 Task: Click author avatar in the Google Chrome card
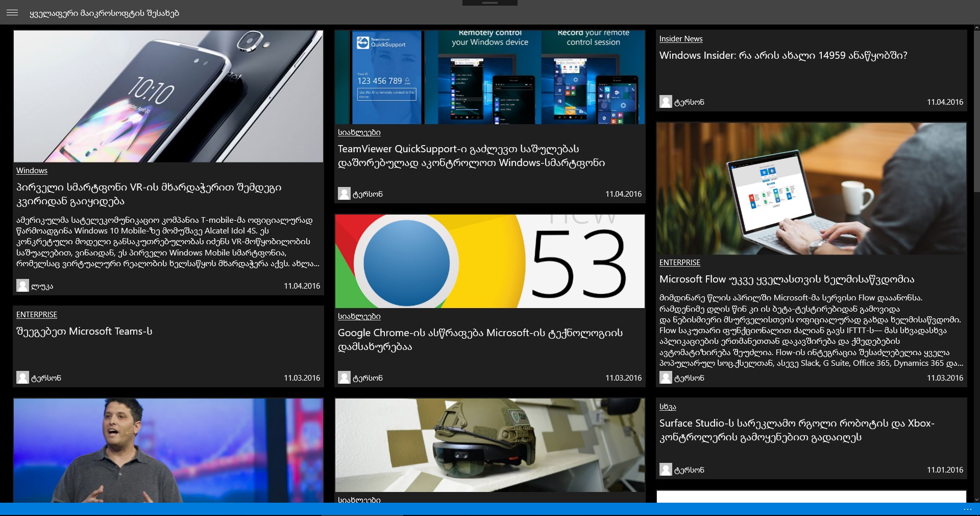click(344, 378)
